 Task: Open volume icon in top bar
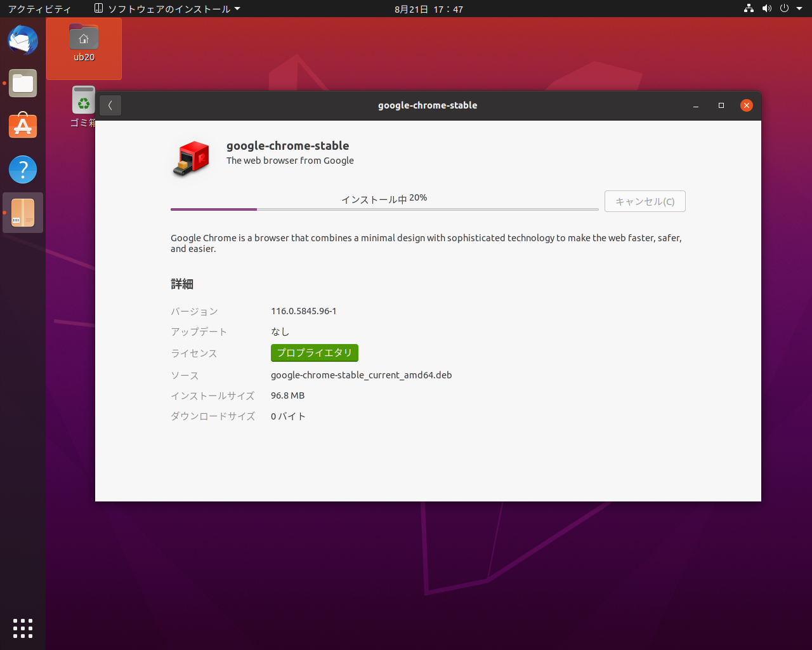click(x=766, y=9)
